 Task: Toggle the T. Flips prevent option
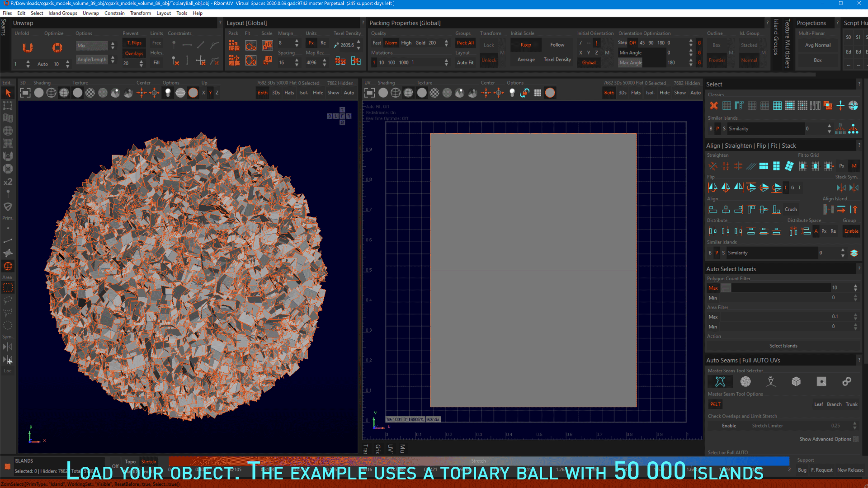134,43
